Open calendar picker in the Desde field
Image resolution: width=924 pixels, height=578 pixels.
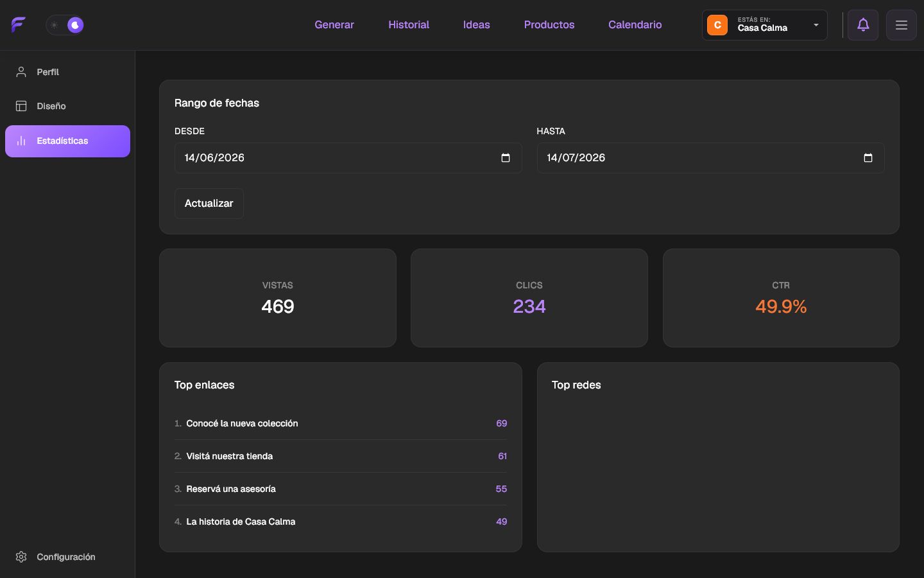(x=506, y=158)
